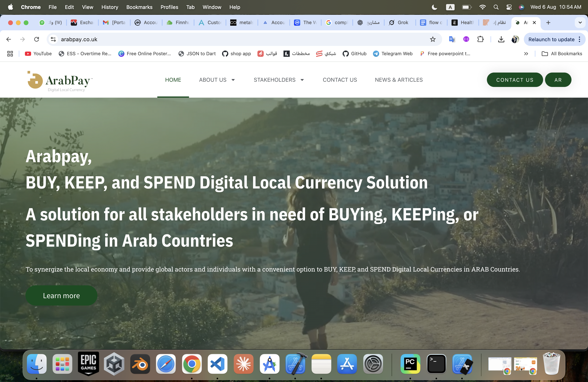
Task: Select HOME in site navigation
Action: point(173,80)
